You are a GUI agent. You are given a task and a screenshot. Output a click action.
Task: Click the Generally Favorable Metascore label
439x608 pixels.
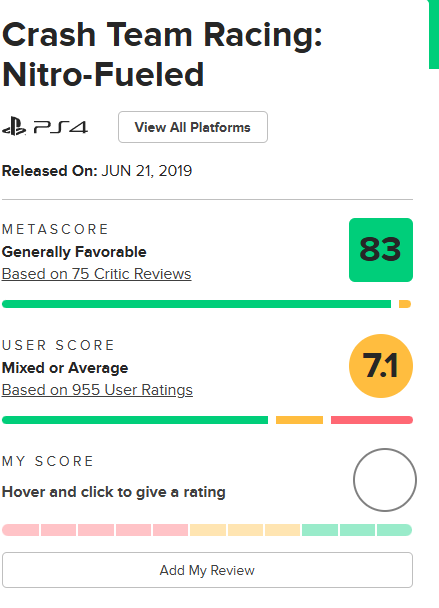[74, 252]
